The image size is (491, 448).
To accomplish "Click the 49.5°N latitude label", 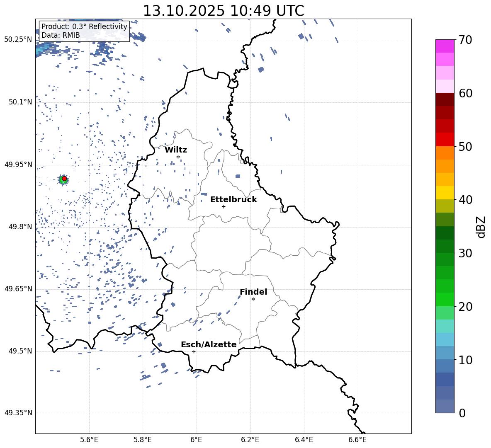I will pyautogui.click(x=20, y=351).
